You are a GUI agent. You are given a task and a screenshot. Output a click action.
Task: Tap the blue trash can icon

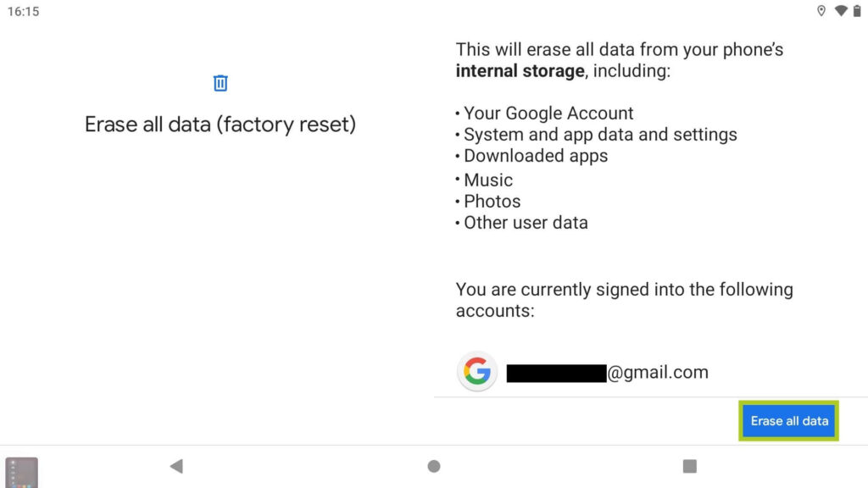click(x=220, y=83)
